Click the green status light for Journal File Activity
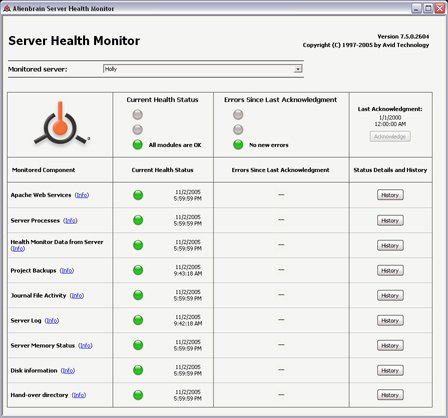Image resolution: width=448 pixels, height=418 pixels. point(138,295)
